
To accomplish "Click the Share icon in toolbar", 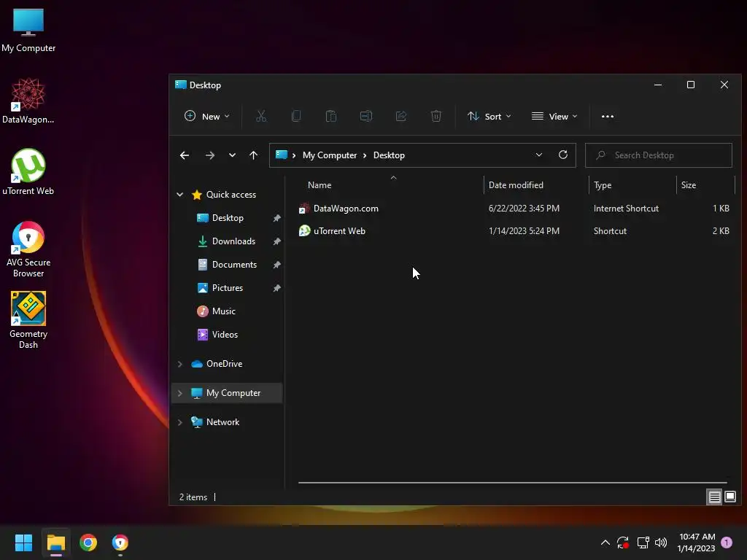I will (401, 116).
